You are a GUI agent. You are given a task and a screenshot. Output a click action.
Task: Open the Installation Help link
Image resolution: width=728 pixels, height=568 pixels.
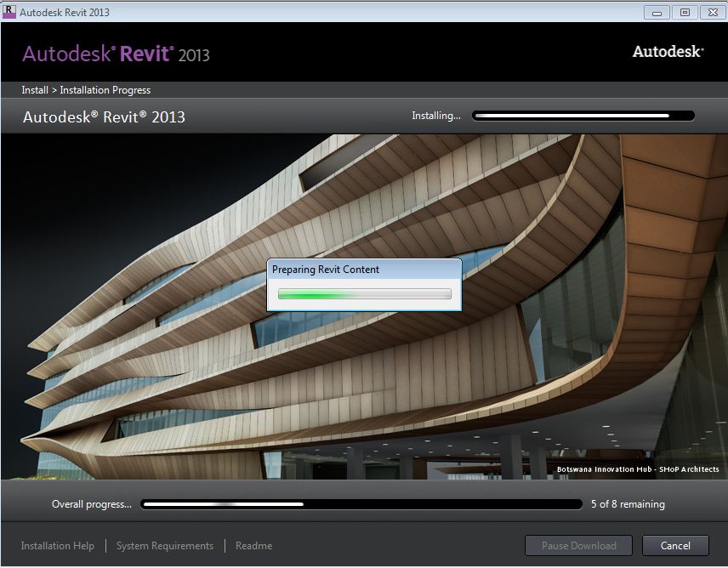pyautogui.click(x=58, y=546)
